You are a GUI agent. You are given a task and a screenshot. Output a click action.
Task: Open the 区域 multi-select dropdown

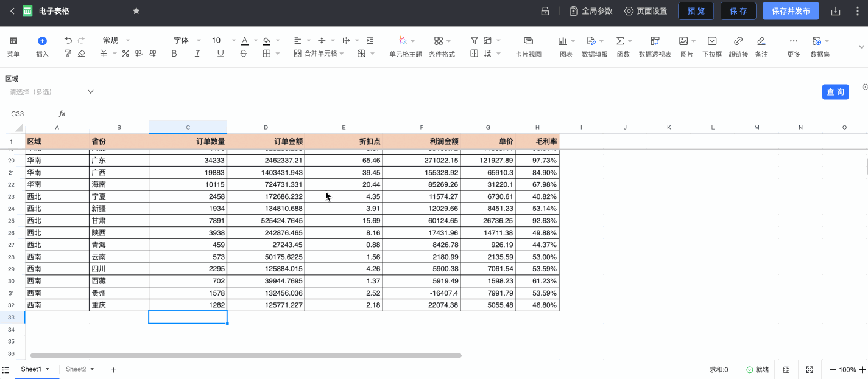coord(51,92)
